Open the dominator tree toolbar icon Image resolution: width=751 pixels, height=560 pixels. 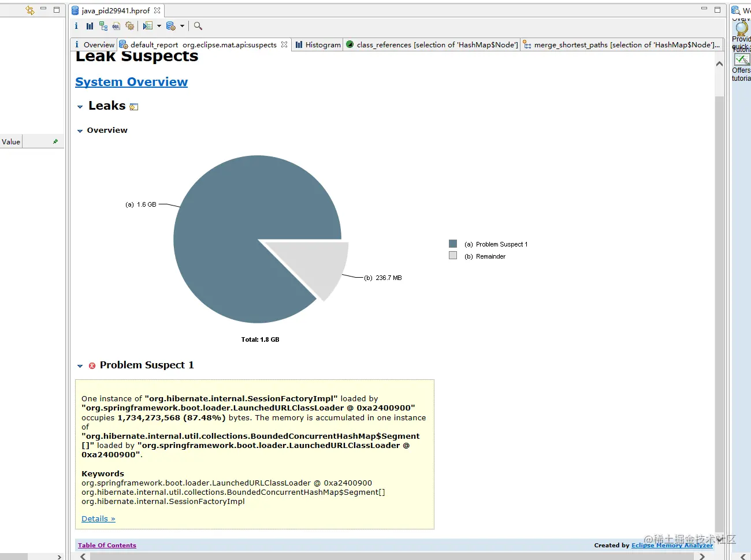[103, 26]
